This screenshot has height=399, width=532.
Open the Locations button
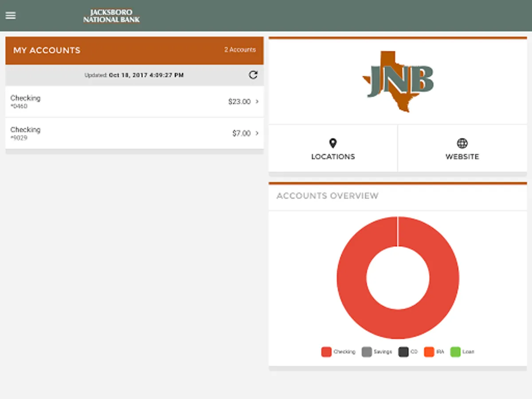333,149
